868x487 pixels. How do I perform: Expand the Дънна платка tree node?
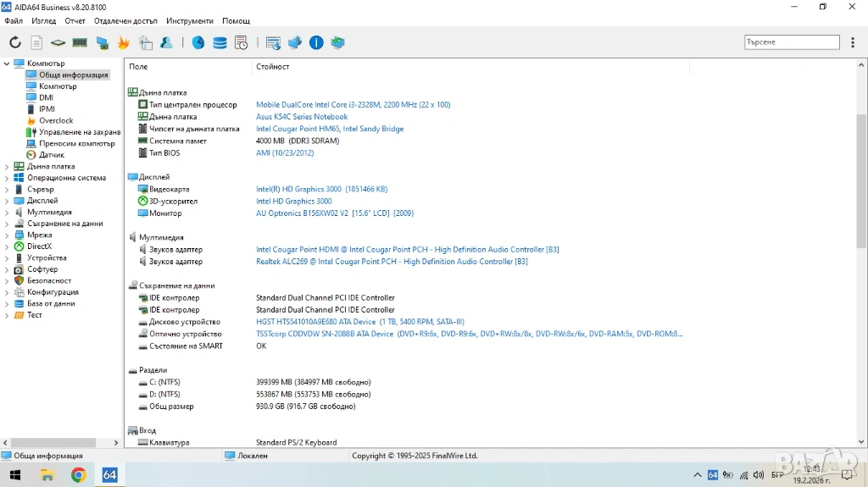click(7, 167)
